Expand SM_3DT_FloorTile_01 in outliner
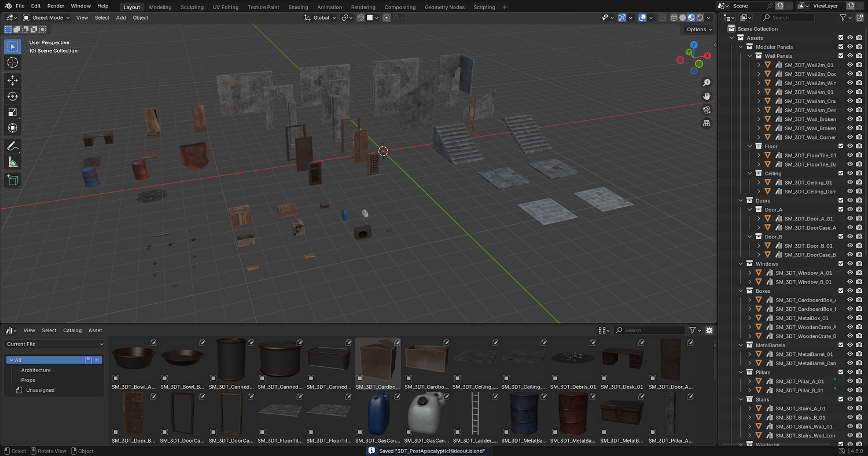The image size is (868, 456). click(759, 156)
